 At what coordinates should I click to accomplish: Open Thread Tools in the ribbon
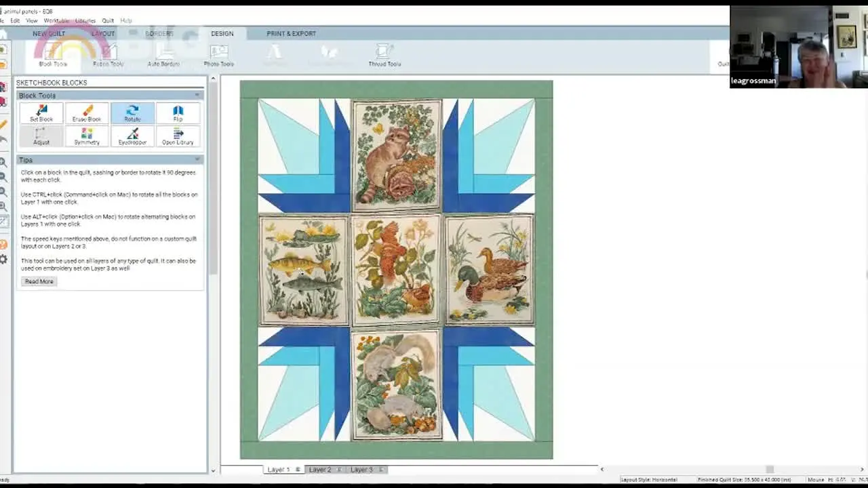point(384,56)
